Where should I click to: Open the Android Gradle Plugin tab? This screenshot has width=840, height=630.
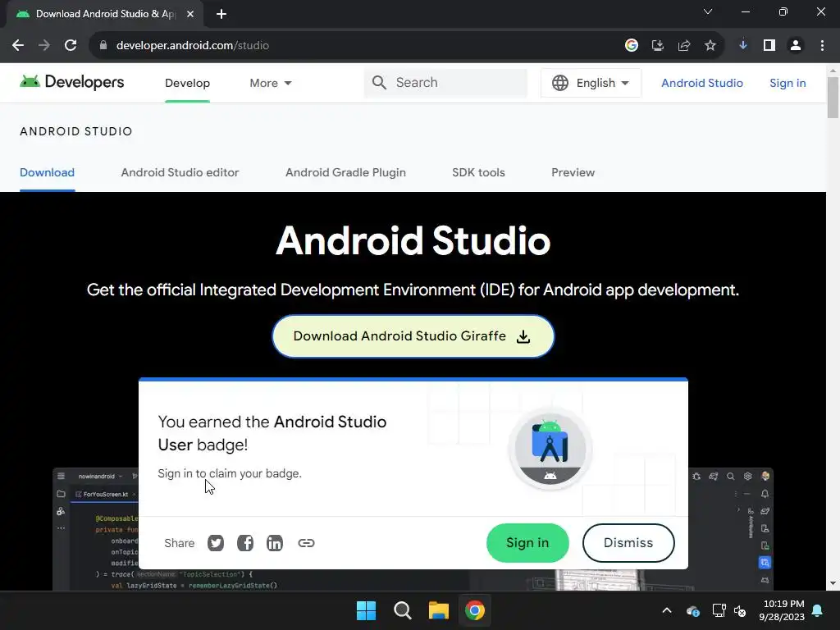coord(345,172)
